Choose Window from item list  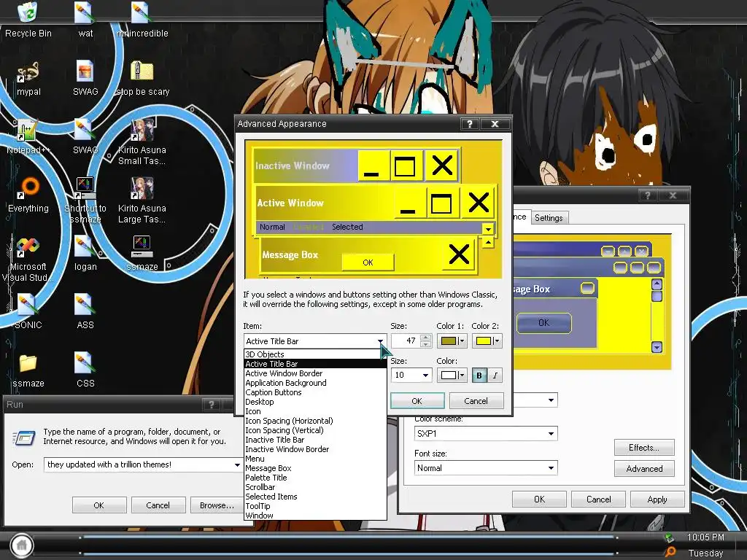[x=315, y=516]
